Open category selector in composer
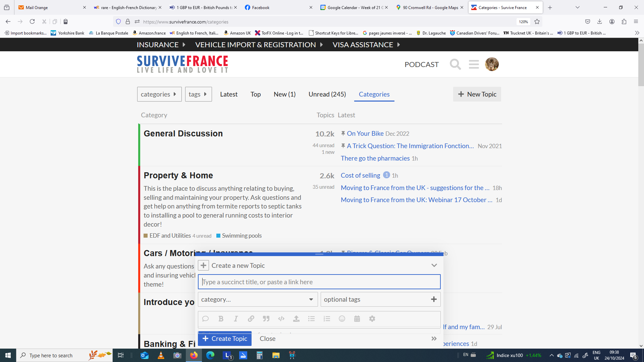This screenshot has width=644, height=362. [x=258, y=299]
